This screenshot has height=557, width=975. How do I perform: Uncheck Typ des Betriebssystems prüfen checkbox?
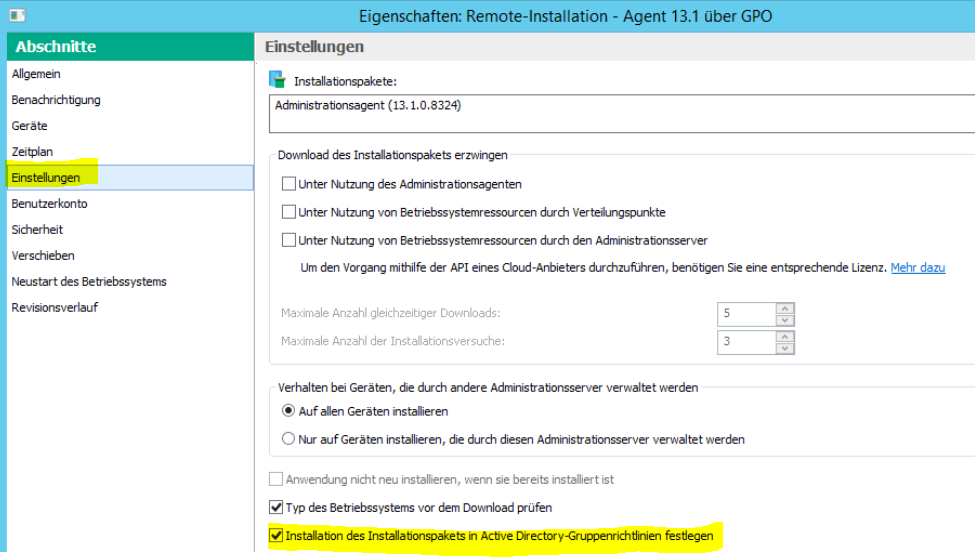[x=276, y=507]
